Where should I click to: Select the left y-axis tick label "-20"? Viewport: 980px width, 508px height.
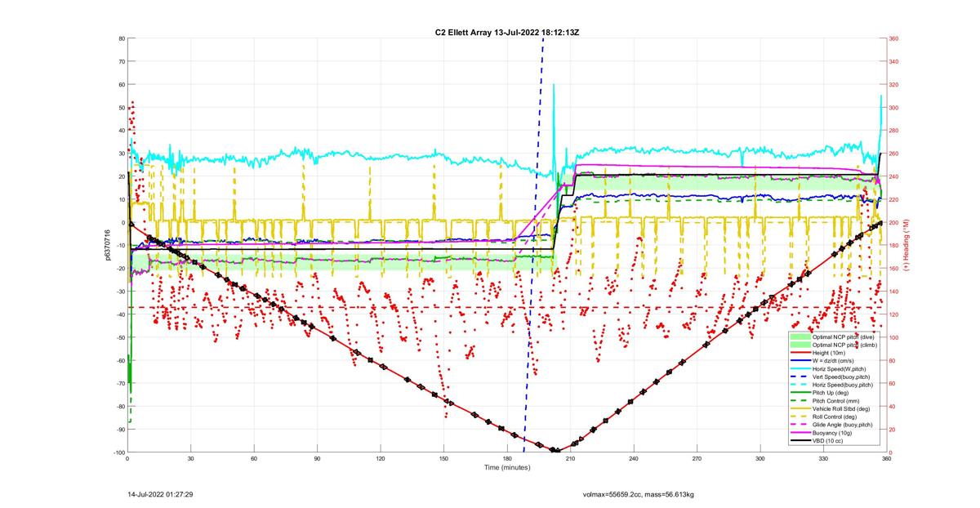pos(119,269)
